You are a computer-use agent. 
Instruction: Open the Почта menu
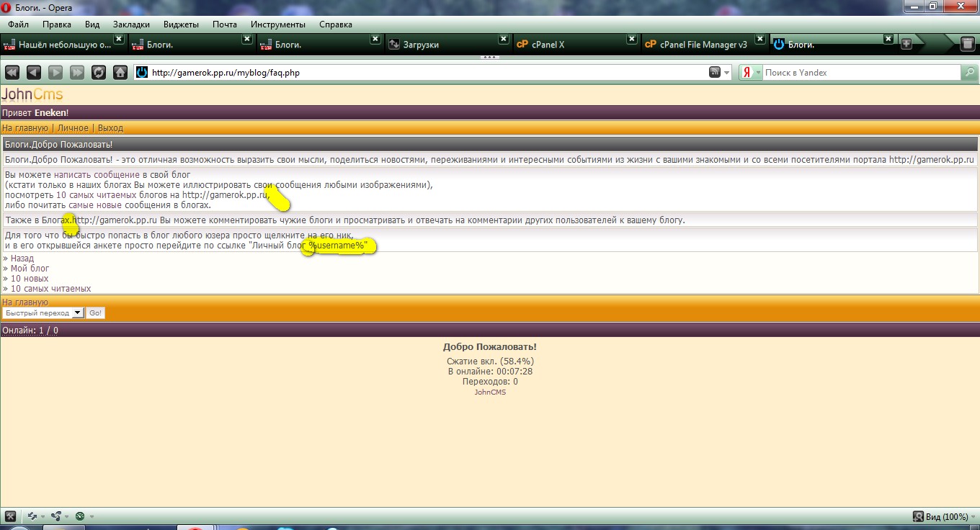[x=225, y=24]
